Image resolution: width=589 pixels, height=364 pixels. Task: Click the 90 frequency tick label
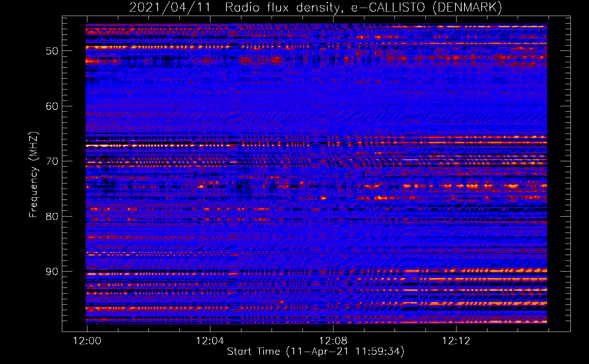(x=52, y=272)
